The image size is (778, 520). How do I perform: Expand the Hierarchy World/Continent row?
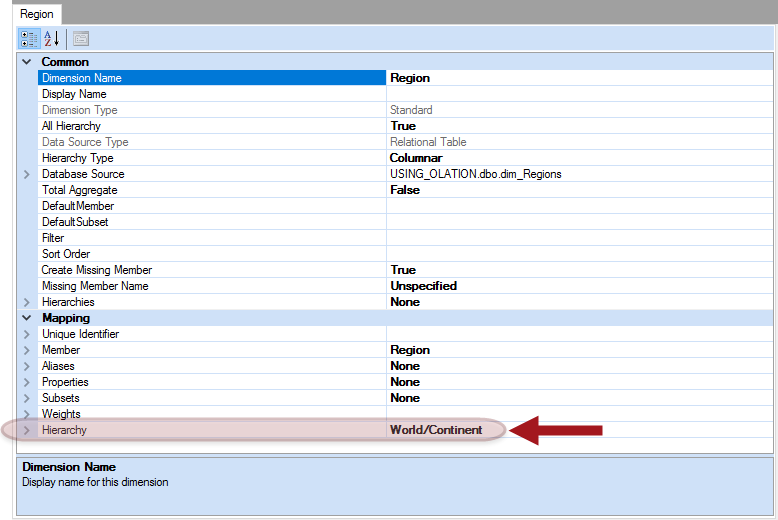pyautogui.click(x=26, y=430)
